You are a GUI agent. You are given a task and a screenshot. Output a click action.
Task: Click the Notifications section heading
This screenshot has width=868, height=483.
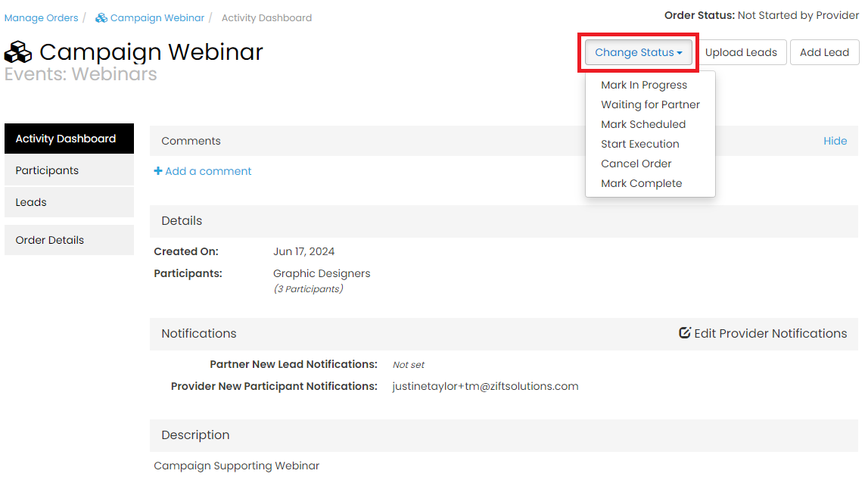[199, 333]
